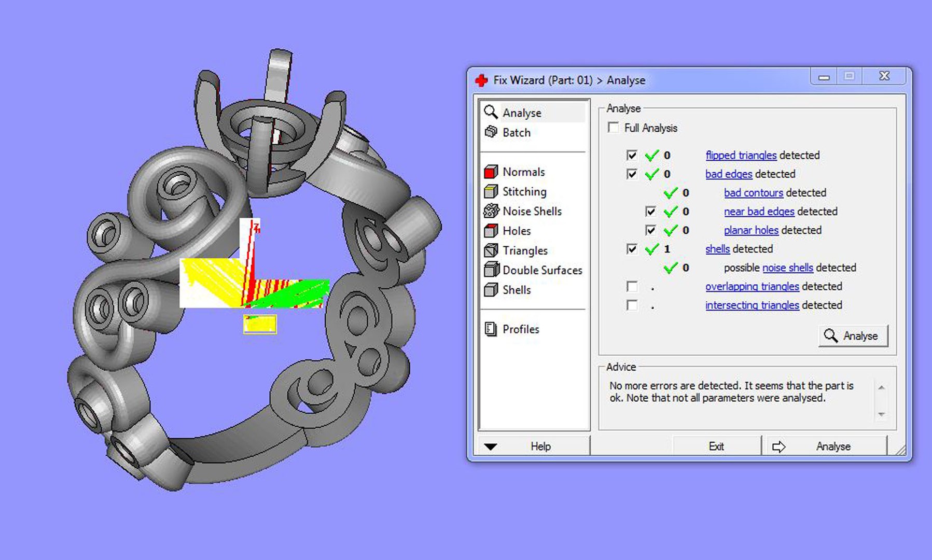Image resolution: width=932 pixels, height=560 pixels.
Task: Click the red cross Fix Wizard title icon
Action: tap(481, 80)
